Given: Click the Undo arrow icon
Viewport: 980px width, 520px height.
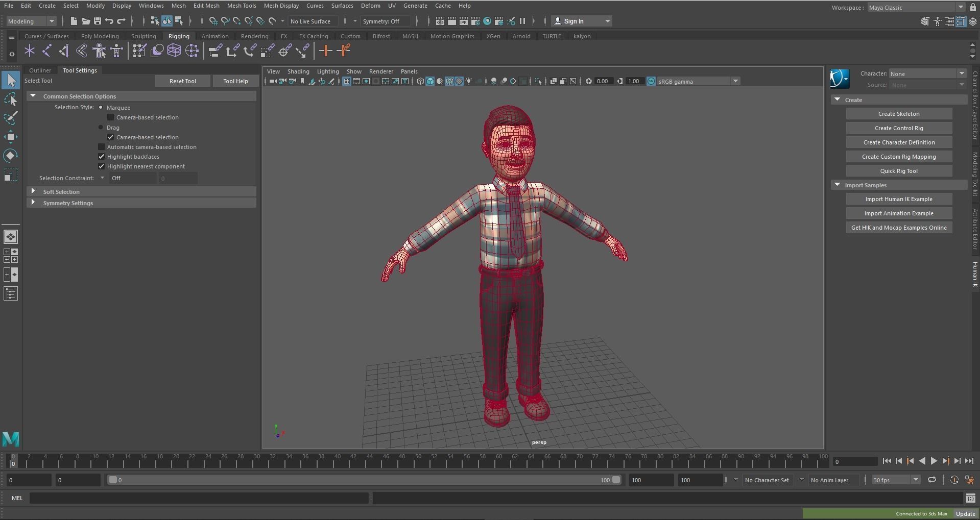Looking at the screenshot, I should tap(109, 21).
